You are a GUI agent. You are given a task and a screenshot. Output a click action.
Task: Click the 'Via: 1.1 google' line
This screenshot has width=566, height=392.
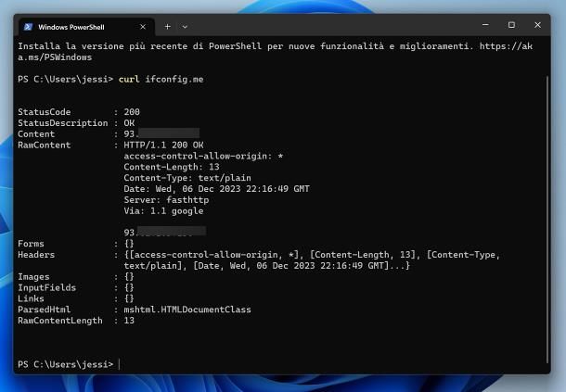click(163, 211)
